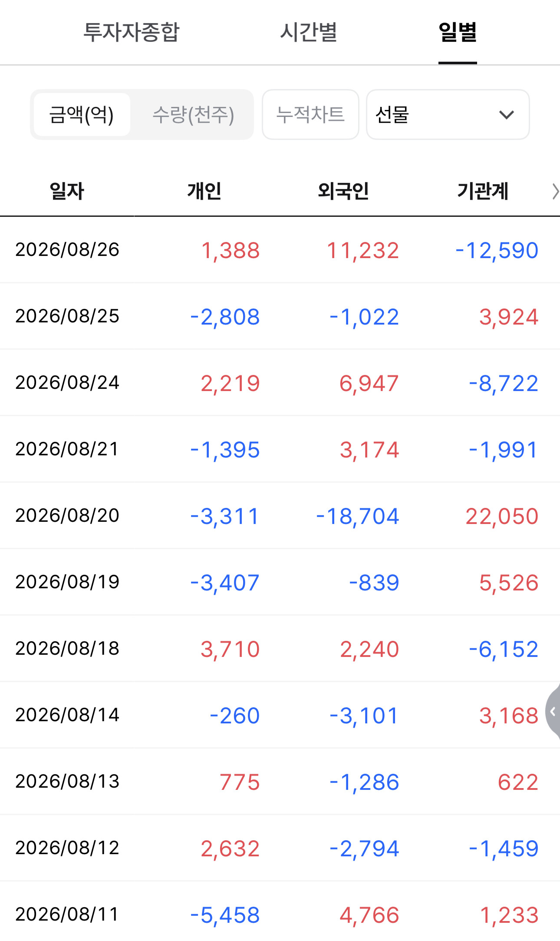Click the 개인 column header

point(204,191)
